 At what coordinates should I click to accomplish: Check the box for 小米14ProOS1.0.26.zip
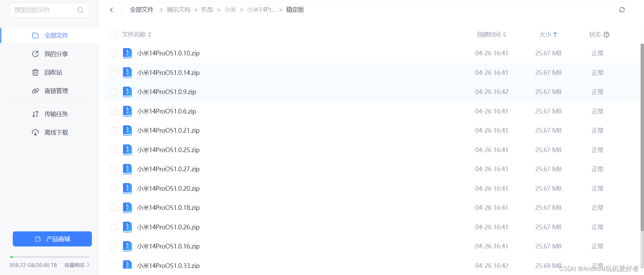coord(113,227)
